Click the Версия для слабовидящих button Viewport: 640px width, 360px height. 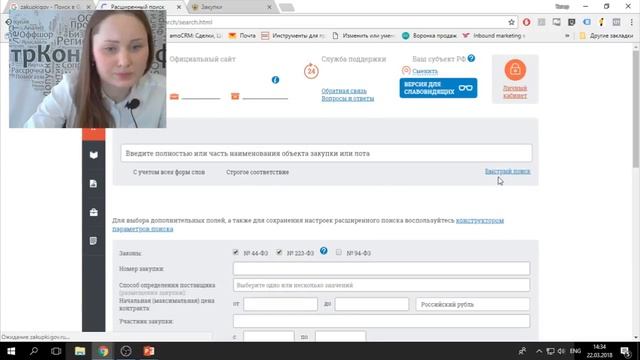pyautogui.click(x=438, y=88)
